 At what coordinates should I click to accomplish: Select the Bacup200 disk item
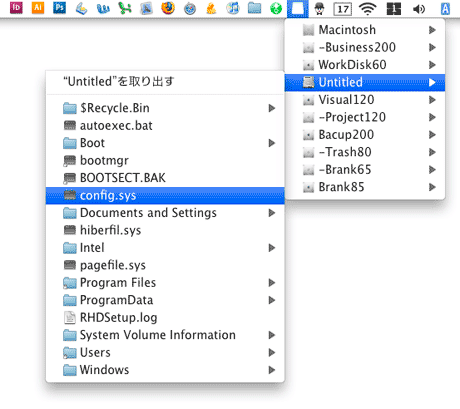(x=365, y=135)
